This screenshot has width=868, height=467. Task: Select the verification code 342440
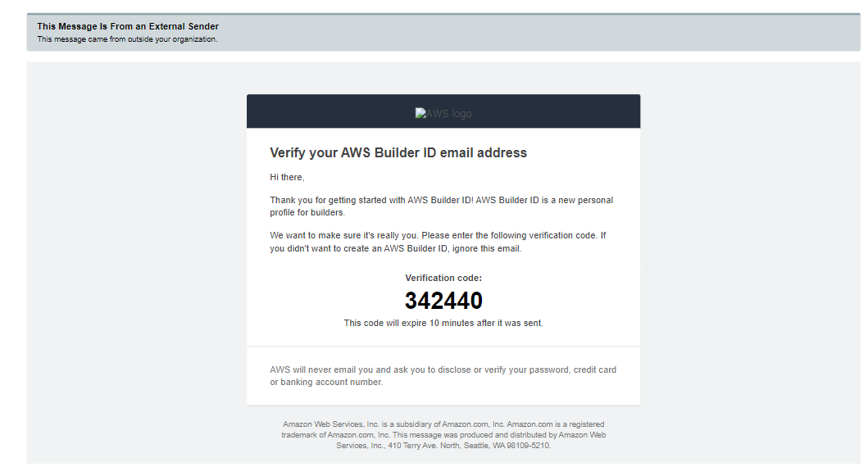click(x=443, y=301)
